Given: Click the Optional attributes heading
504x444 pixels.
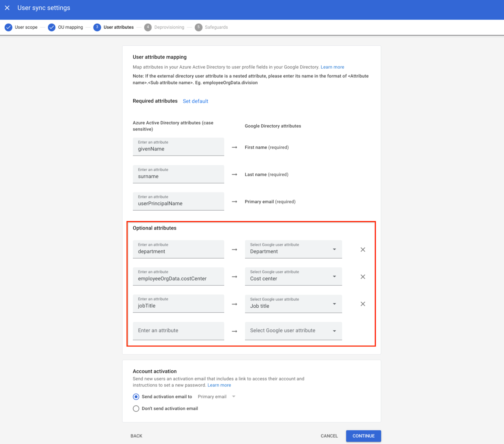Looking at the screenshot, I should (155, 228).
